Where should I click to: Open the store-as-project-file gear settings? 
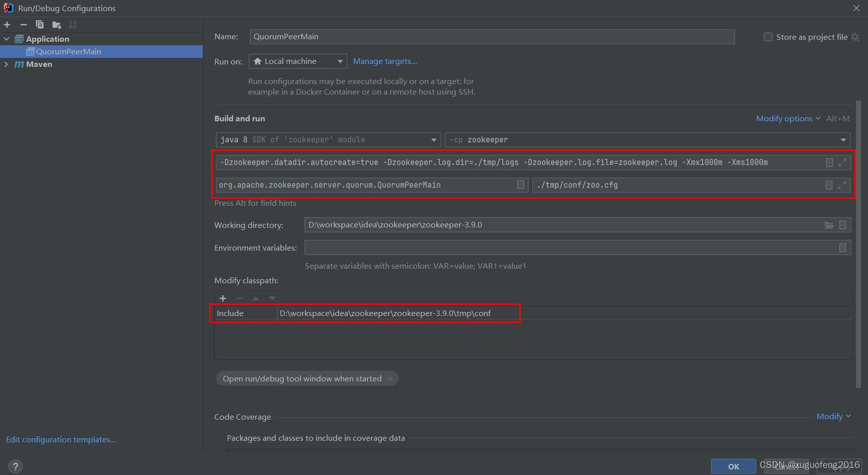(x=855, y=37)
